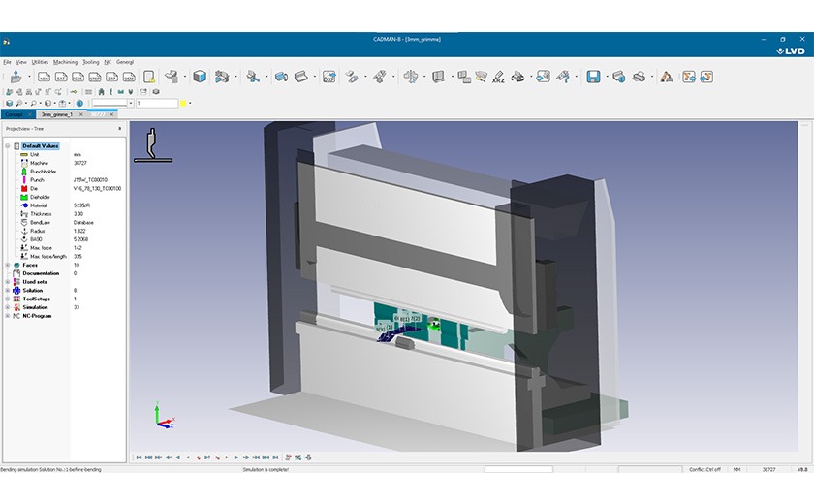Expand the Faces tree node
Image resolution: width=814 pixels, height=504 pixels.
pyautogui.click(x=8, y=265)
